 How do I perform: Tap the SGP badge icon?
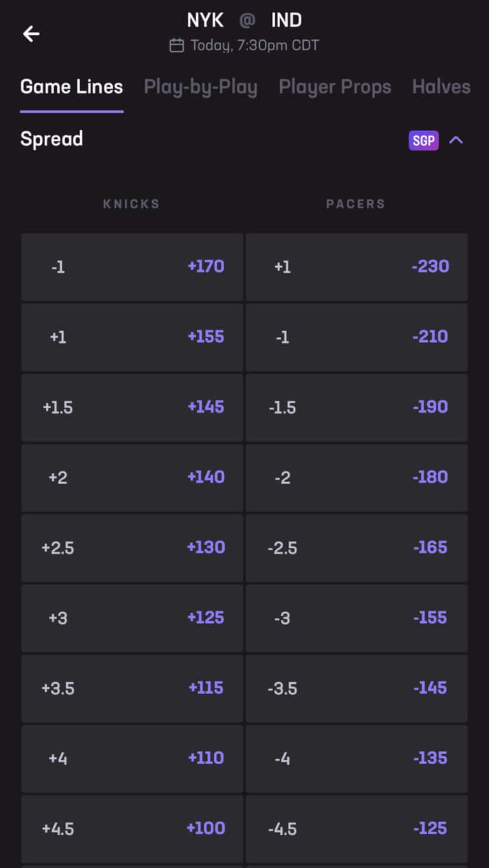[x=423, y=140]
